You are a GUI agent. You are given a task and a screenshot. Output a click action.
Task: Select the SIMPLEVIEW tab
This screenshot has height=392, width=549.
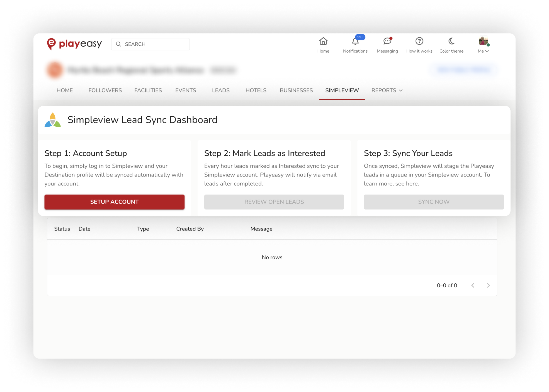[342, 90]
